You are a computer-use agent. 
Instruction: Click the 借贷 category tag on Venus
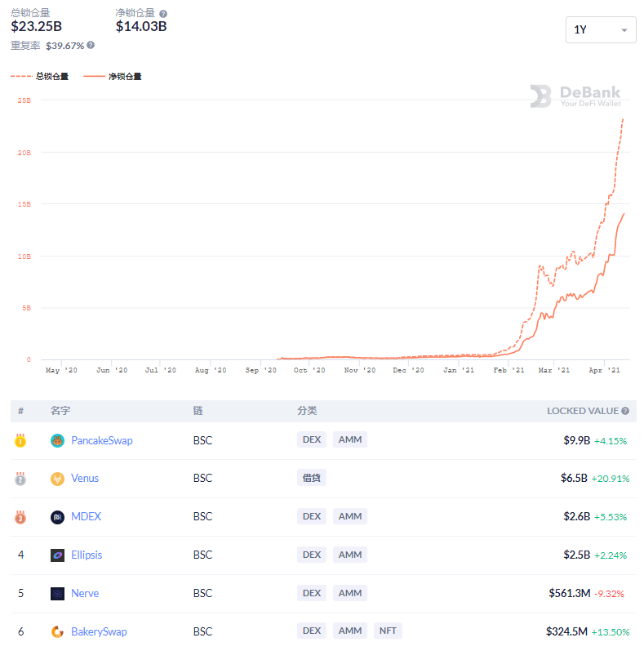click(x=311, y=478)
